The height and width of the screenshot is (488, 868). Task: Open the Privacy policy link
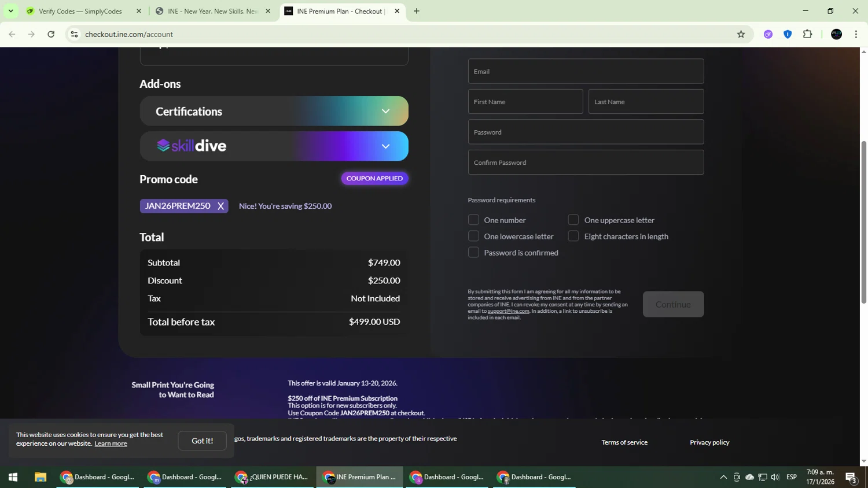[x=709, y=442]
